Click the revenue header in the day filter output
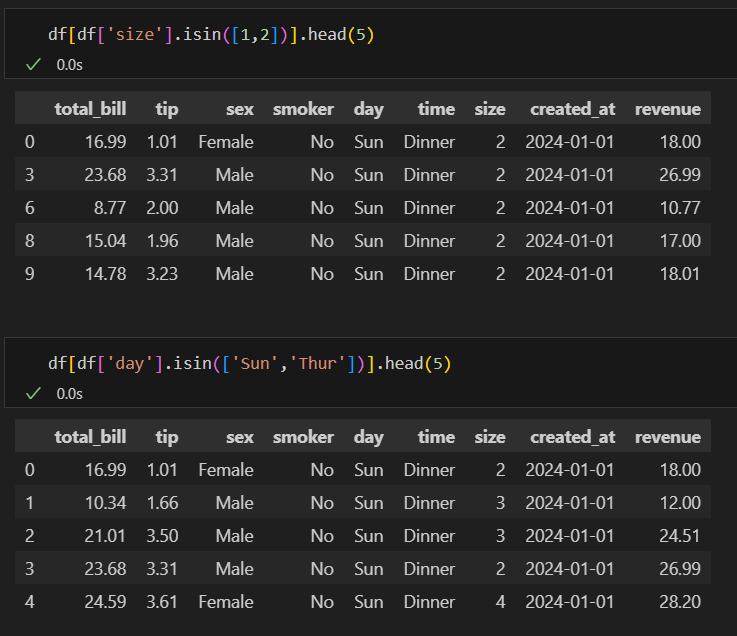The height and width of the screenshot is (636, 737). tap(668, 437)
